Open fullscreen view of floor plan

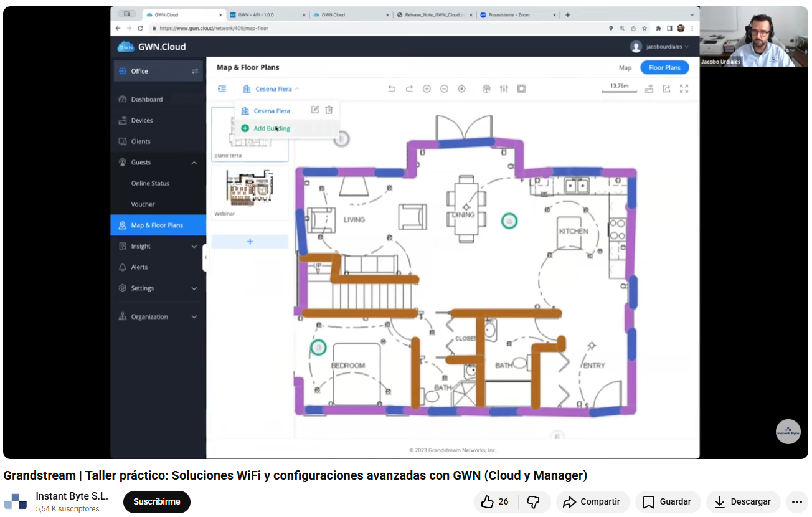684,89
